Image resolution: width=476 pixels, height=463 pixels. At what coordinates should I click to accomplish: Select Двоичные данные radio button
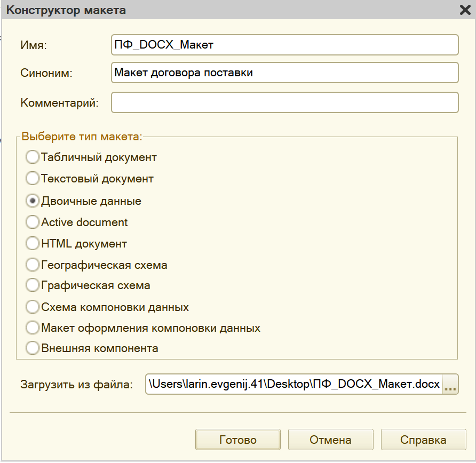(x=33, y=201)
